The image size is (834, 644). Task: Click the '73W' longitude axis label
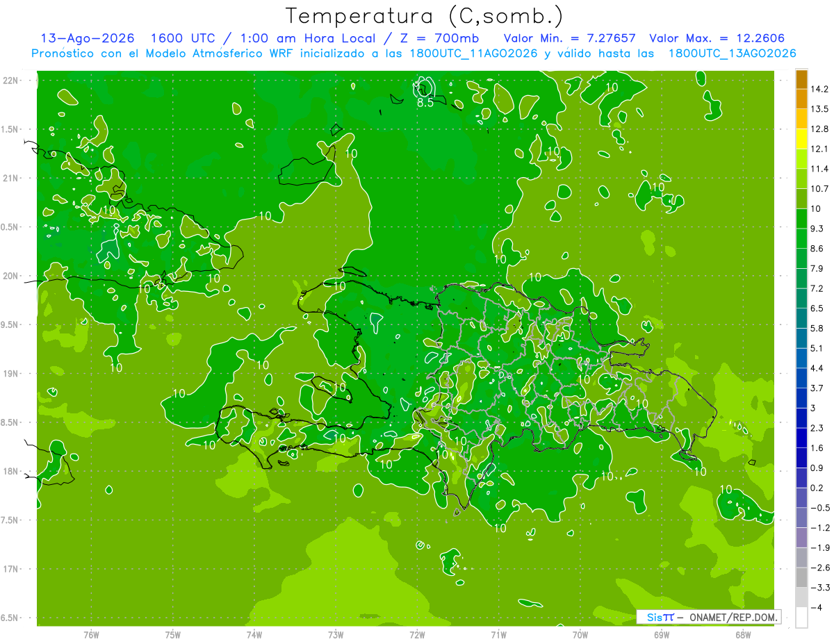336,634
